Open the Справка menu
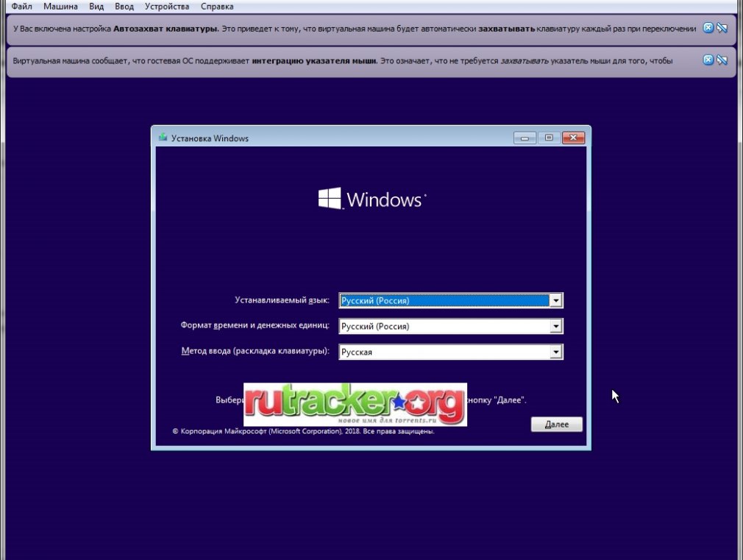This screenshot has height=560, width=743. point(217,7)
